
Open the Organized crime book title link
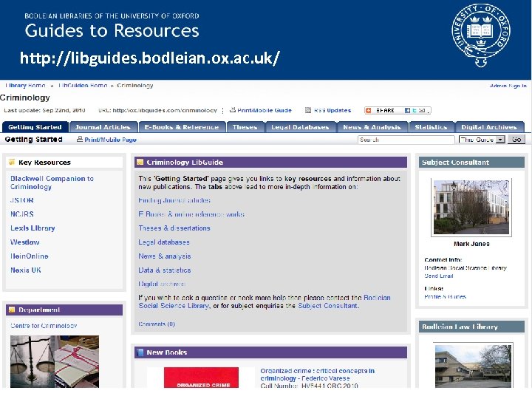[x=317, y=375]
